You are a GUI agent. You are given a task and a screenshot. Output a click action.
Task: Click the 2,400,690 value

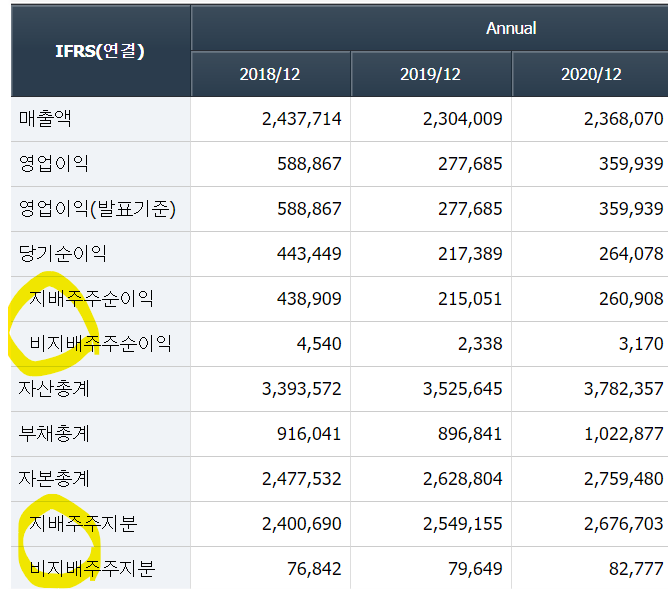click(x=302, y=524)
